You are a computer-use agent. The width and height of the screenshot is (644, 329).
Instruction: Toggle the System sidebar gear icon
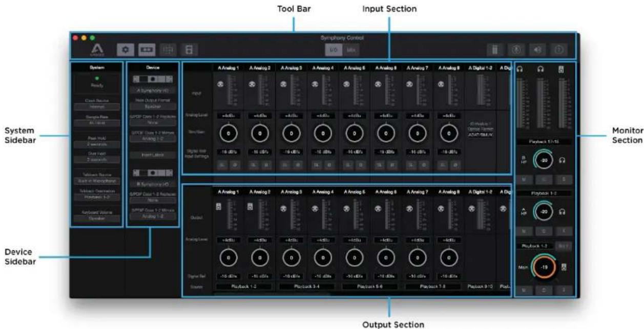point(127,50)
